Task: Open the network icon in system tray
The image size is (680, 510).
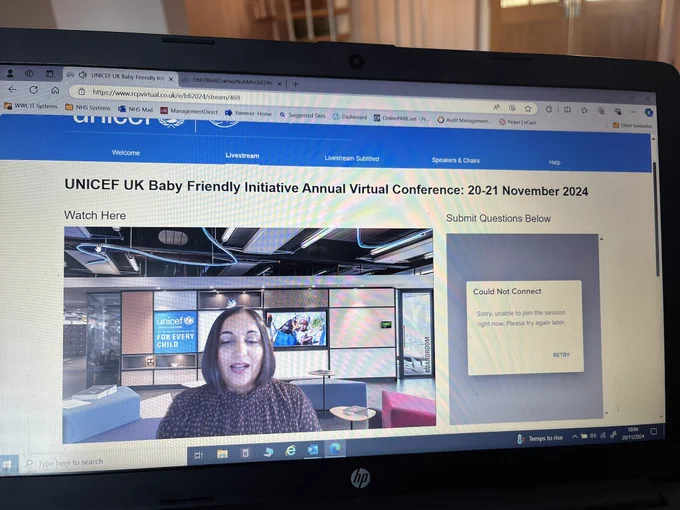Action: (x=603, y=435)
